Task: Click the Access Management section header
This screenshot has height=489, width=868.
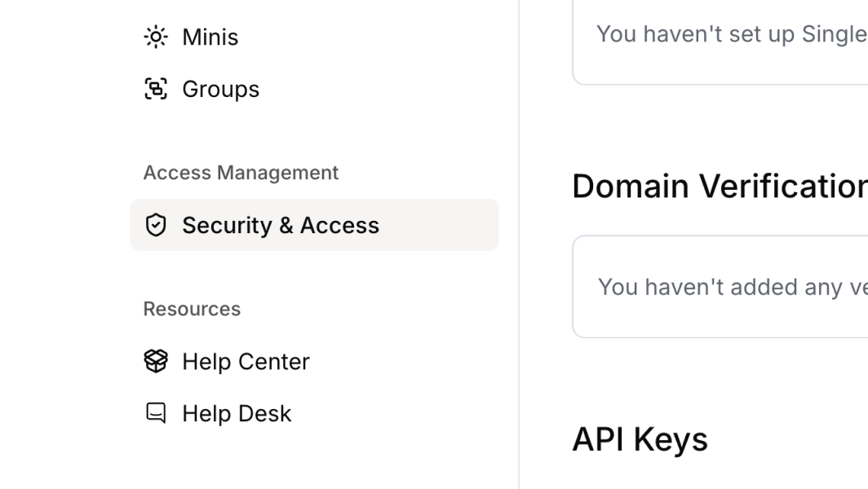Action: click(241, 173)
